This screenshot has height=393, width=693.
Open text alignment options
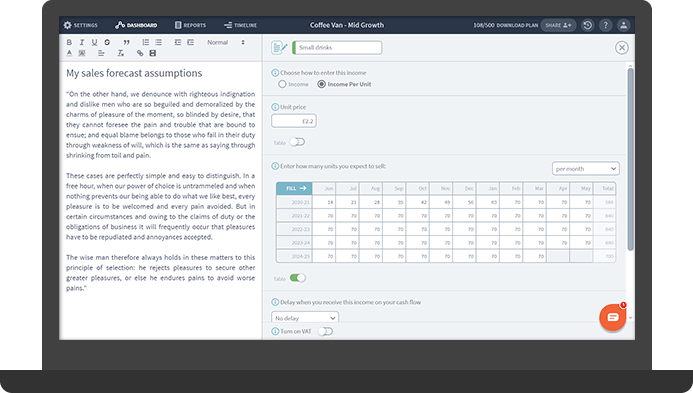click(x=101, y=53)
